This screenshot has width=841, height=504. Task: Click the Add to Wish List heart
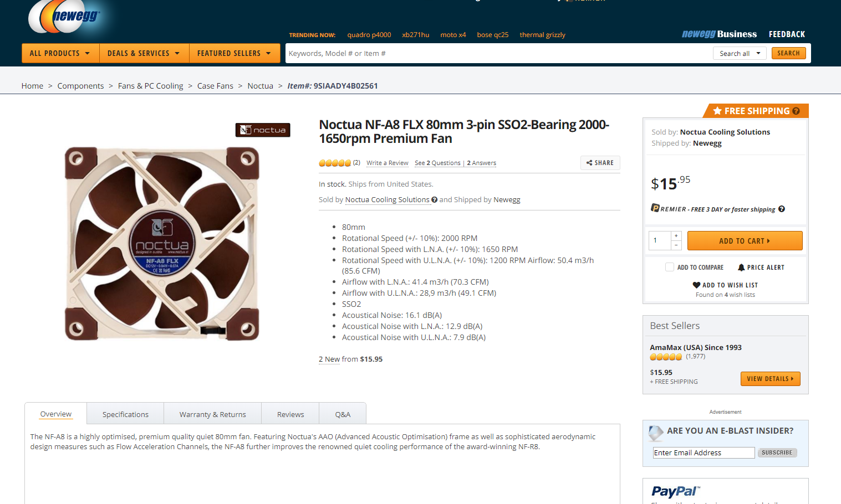[x=696, y=285]
